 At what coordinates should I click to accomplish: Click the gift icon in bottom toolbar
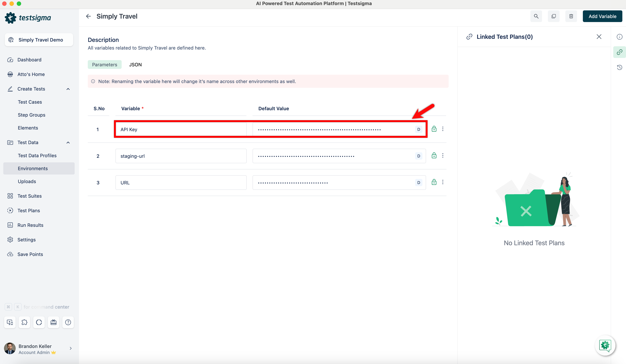click(x=53, y=322)
